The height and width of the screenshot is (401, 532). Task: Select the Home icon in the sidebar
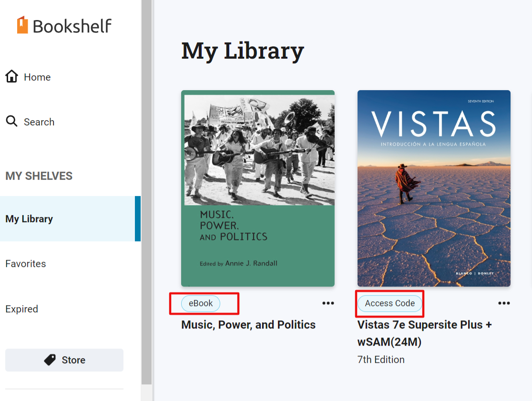pos(11,76)
